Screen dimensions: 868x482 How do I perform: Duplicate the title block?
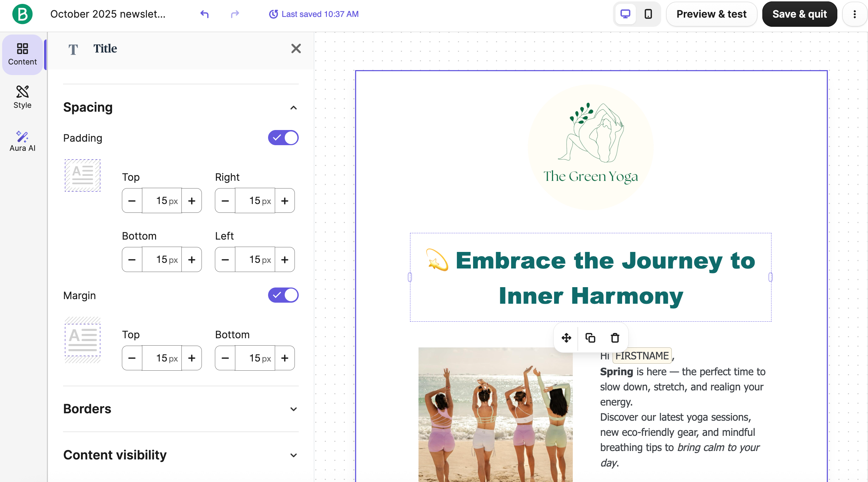pos(590,338)
